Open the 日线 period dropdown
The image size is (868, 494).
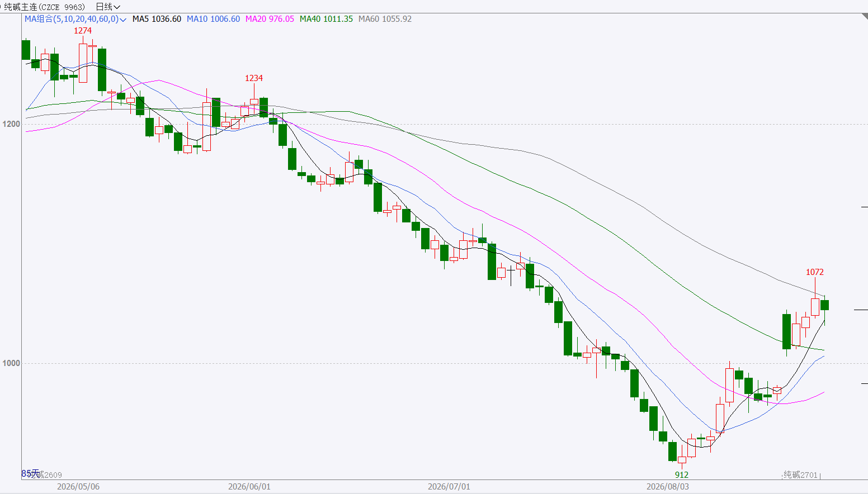[x=108, y=7]
